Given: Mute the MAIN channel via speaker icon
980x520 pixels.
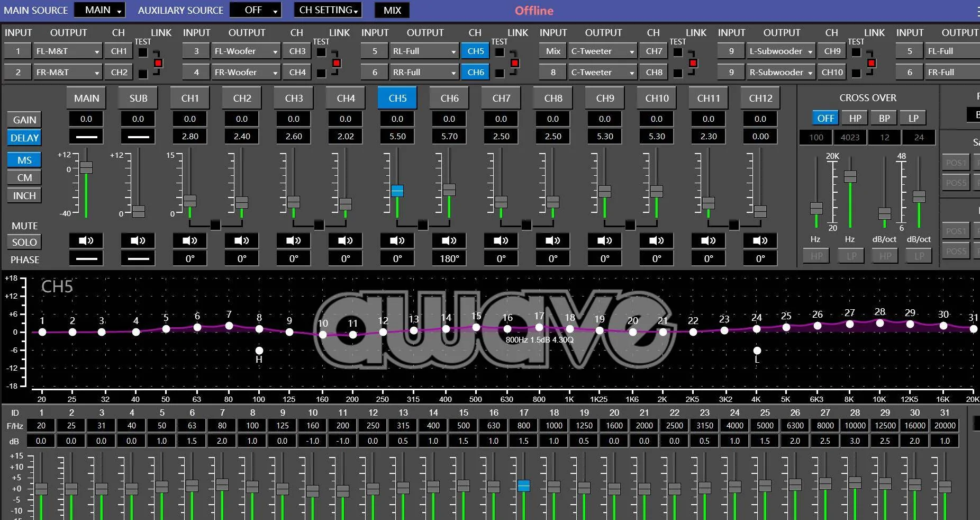Looking at the screenshot, I should coord(86,241).
